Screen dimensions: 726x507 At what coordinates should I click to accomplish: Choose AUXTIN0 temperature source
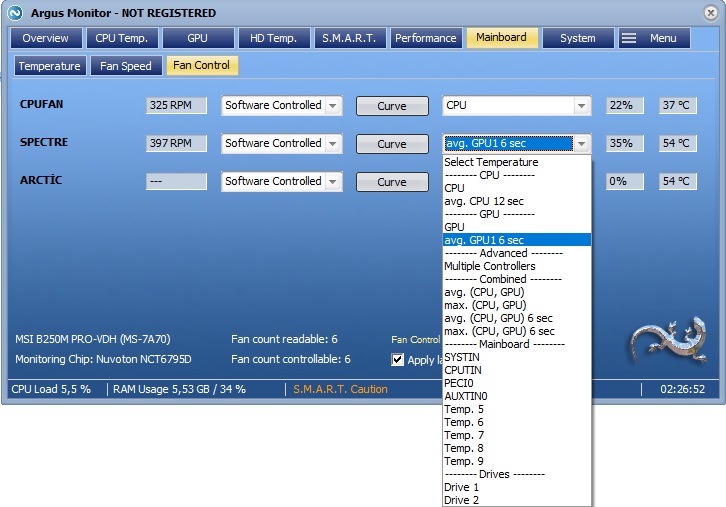tap(517, 396)
